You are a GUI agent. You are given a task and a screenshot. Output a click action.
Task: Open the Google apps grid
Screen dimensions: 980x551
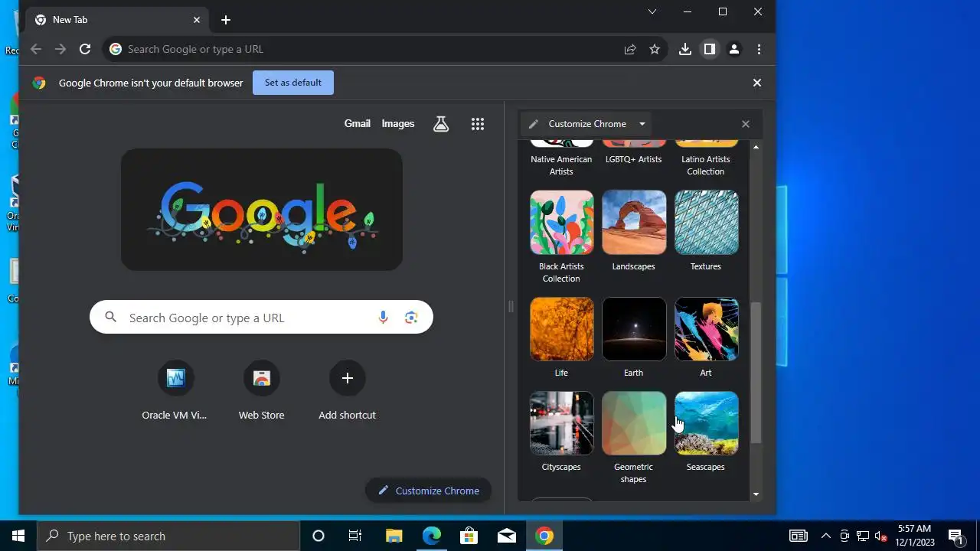click(x=478, y=124)
